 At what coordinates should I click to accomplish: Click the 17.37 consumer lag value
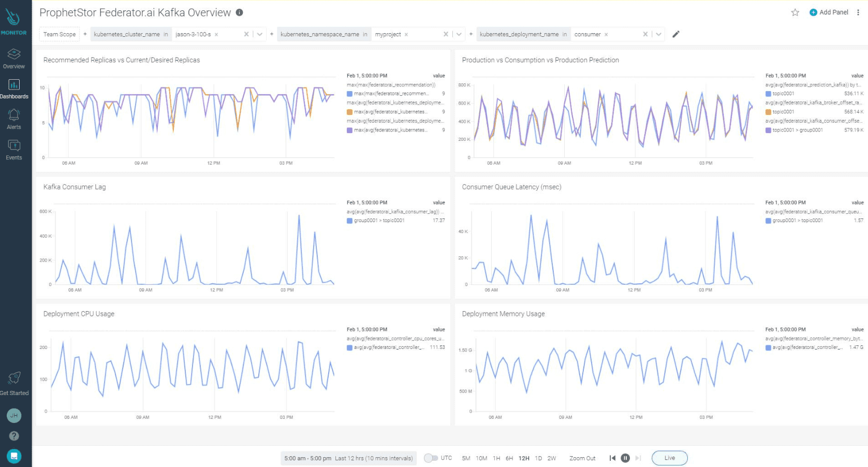click(x=439, y=221)
